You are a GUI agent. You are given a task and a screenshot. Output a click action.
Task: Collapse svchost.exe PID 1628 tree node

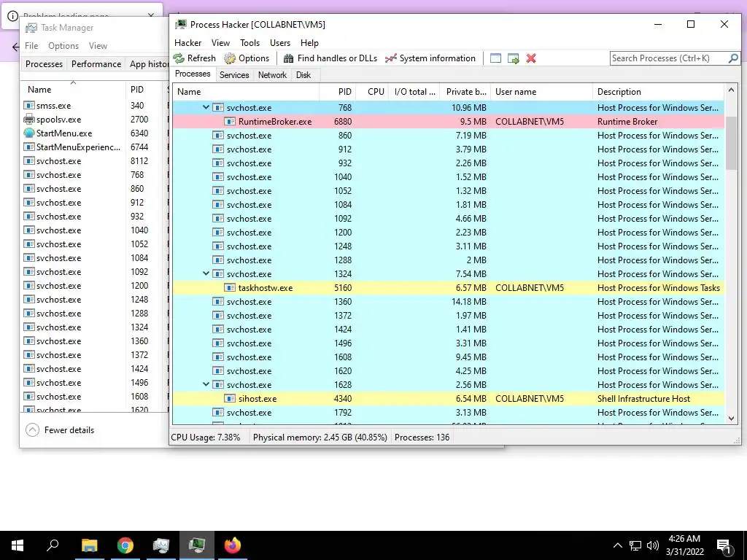click(206, 385)
